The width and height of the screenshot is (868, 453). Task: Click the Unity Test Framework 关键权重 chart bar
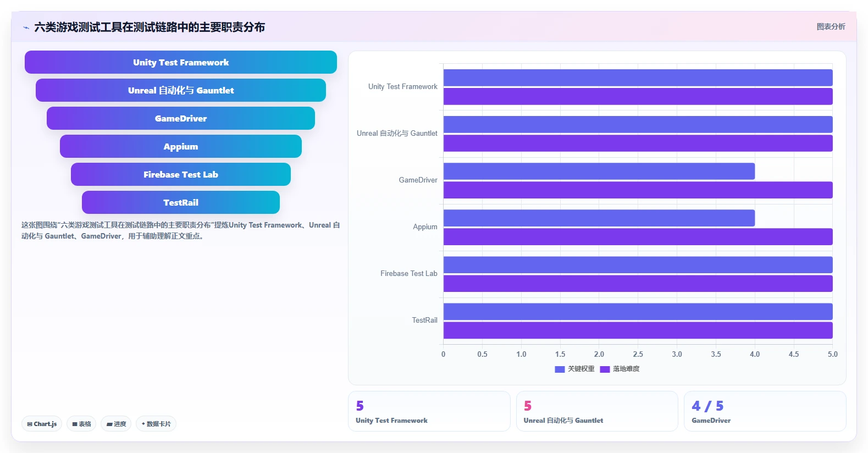[x=638, y=78]
